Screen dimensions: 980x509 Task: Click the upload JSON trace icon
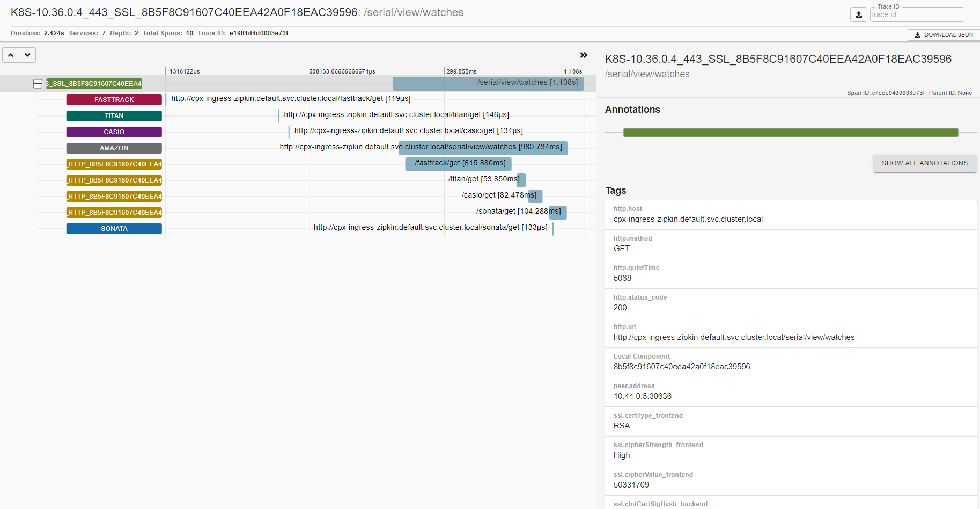point(858,14)
